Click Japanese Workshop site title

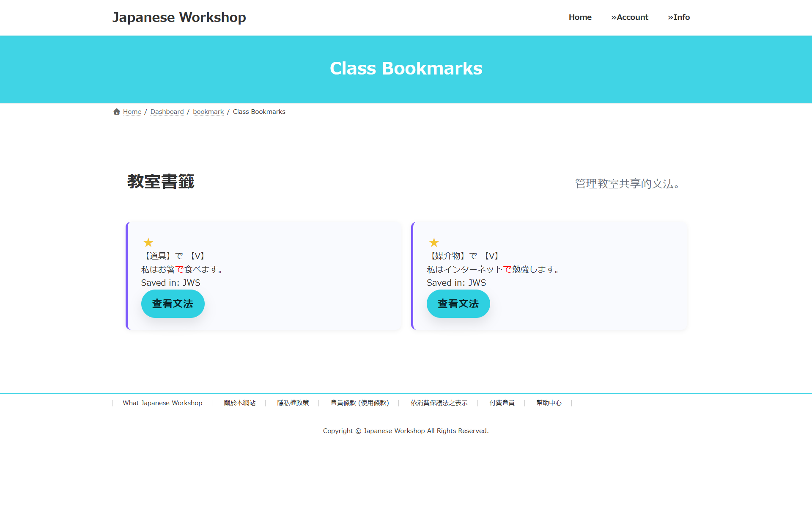coord(179,17)
